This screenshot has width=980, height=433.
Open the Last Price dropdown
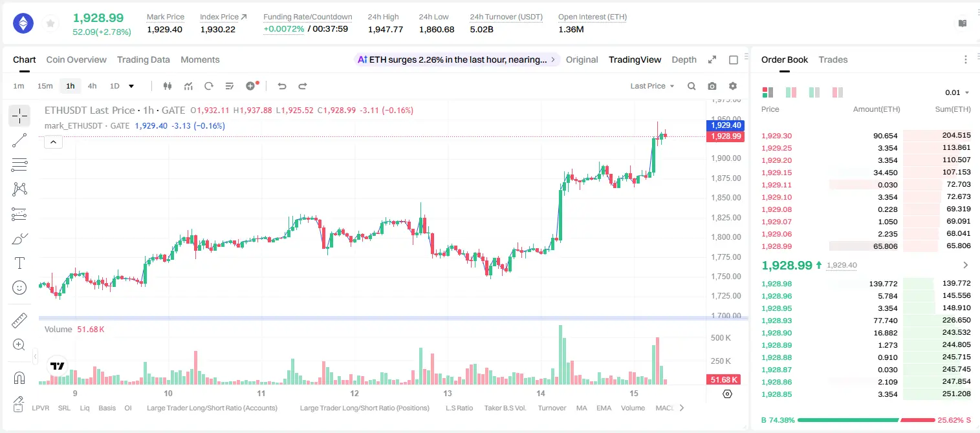652,86
